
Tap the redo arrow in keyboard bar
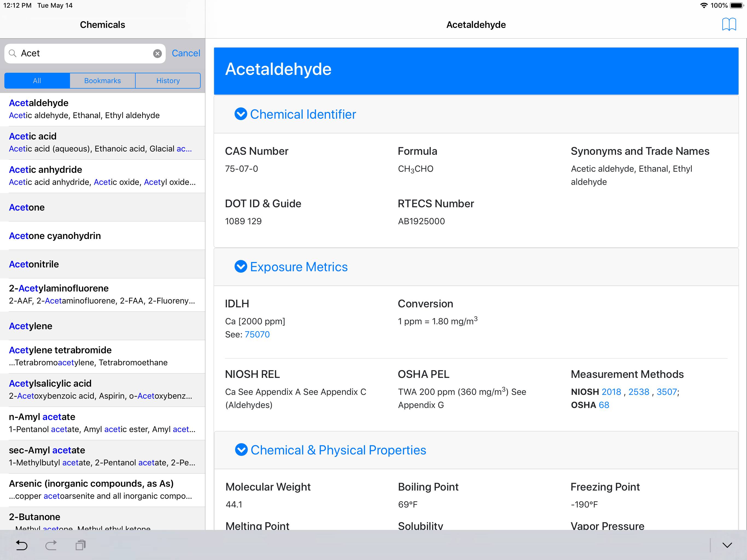(51, 545)
